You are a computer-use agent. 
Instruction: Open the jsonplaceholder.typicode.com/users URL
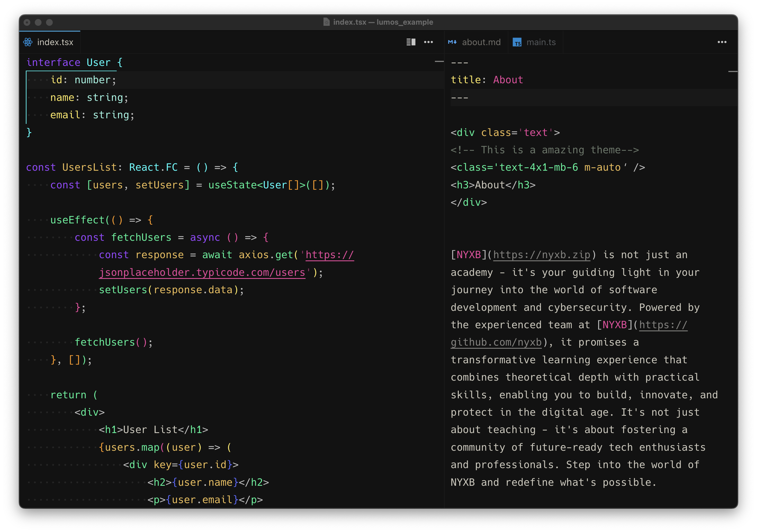pos(202,273)
